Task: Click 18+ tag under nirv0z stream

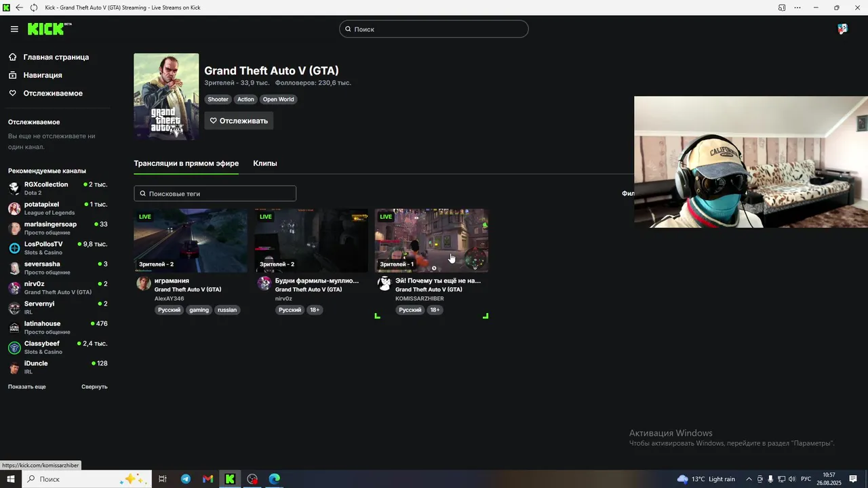Action: [315, 310]
